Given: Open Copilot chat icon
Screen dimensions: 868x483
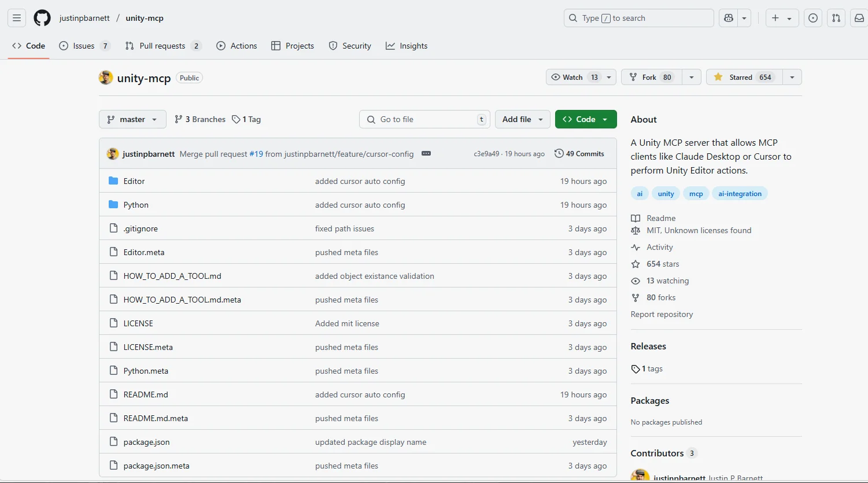Looking at the screenshot, I should click(x=729, y=18).
